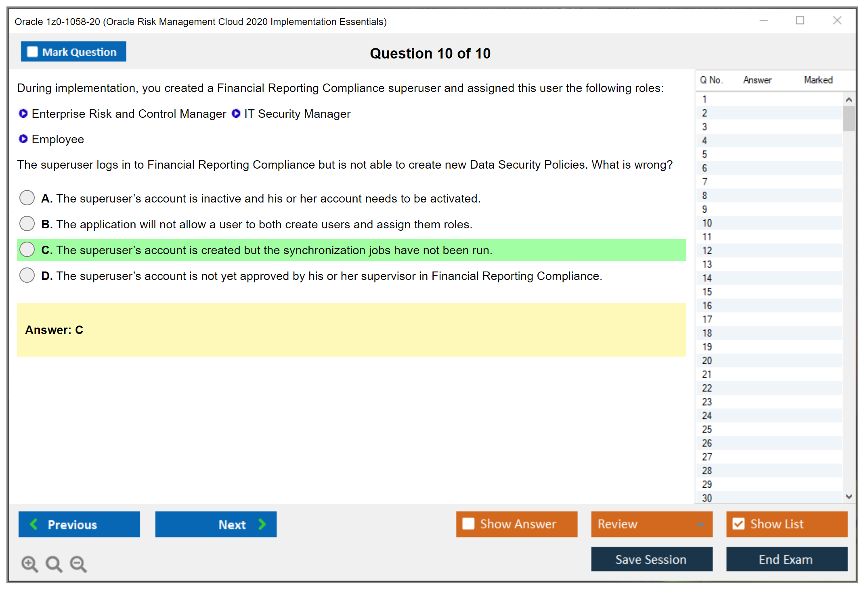Click the 'Answer: C' explanation text
Viewport: 868px width, 593px height.
tap(54, 330)
